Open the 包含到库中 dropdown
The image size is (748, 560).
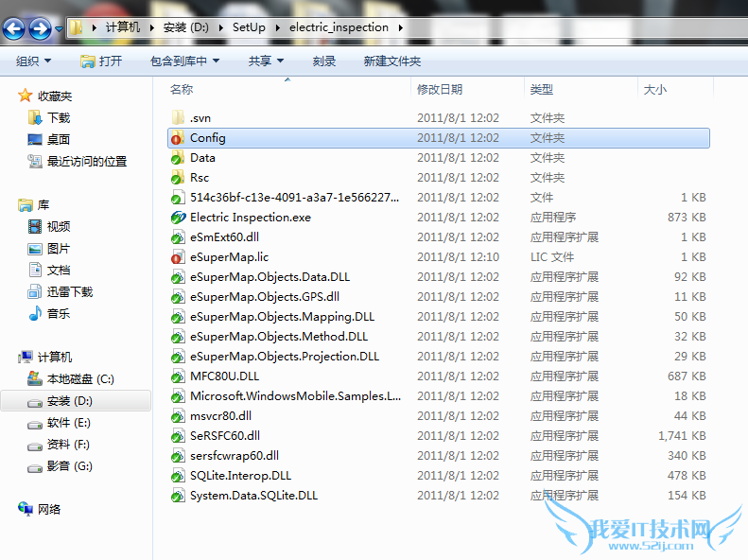(184, 61)
